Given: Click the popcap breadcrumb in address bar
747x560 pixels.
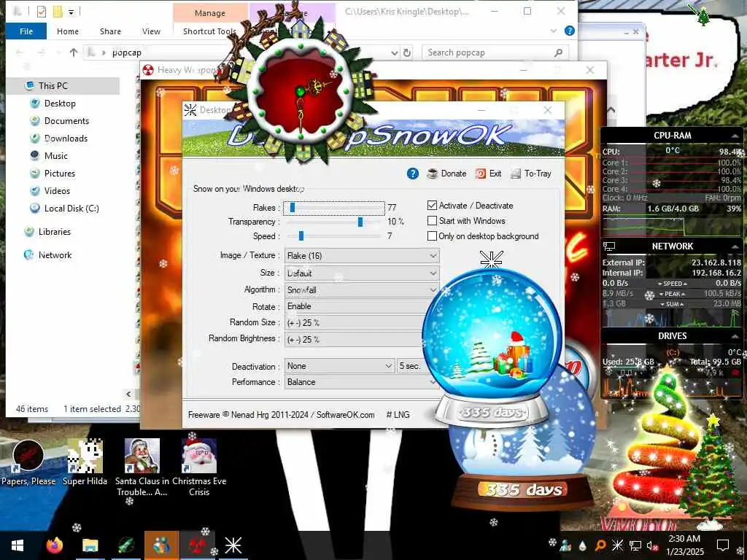Looking at the screenshot, I should coord(126,52).
